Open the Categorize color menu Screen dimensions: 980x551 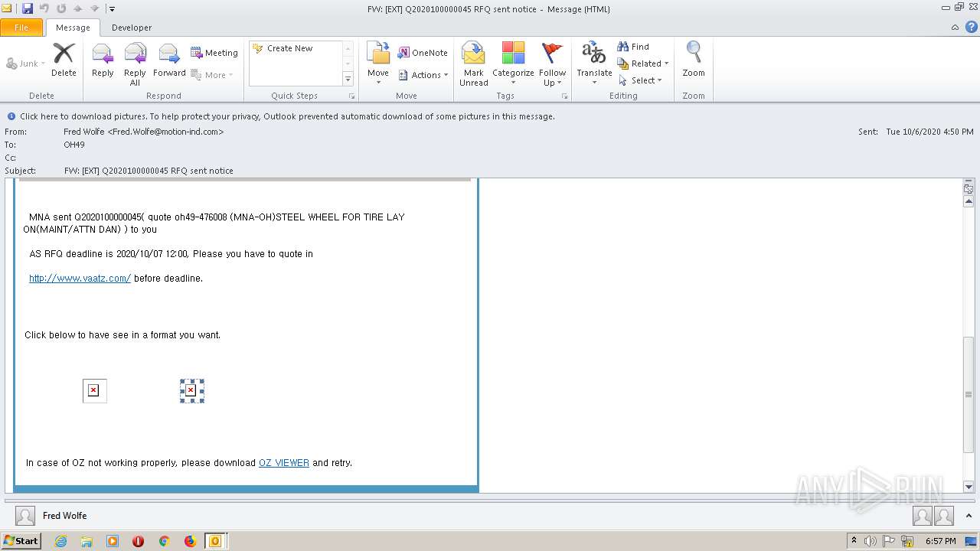pyautogui.click(x=513, y=64)
